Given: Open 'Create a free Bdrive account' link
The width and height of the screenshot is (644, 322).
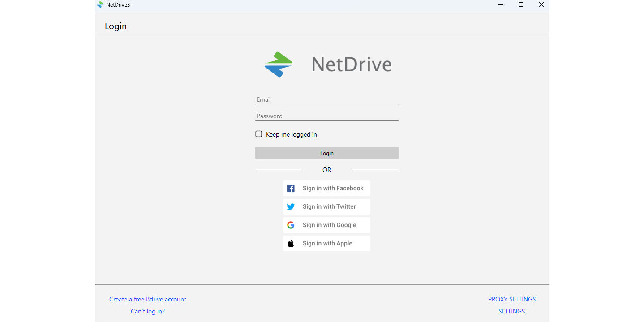Looking at the screenshot, I should coord(148,299).
